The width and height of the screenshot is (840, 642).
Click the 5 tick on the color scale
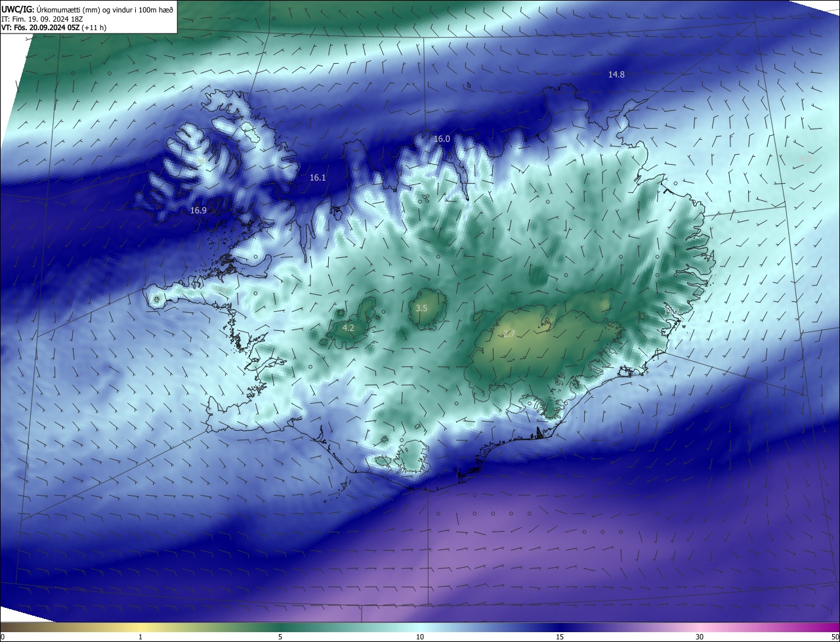(x=280, y=637)
